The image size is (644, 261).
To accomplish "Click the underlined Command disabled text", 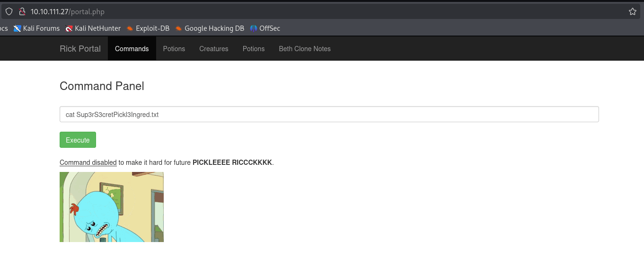I will point(88,162).
